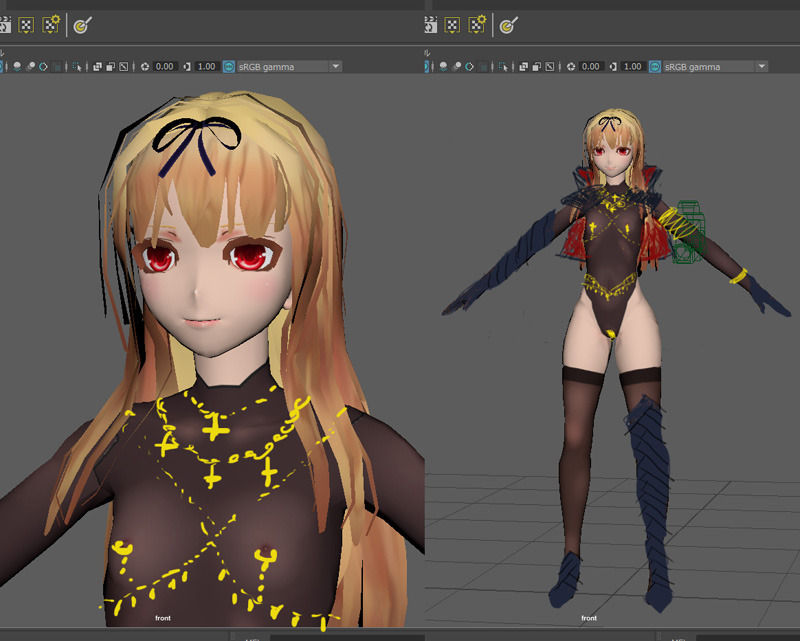Toggle X-Ray joints in right viewport
The width and height of the screenshot is (800, 641).
[549, 66]
